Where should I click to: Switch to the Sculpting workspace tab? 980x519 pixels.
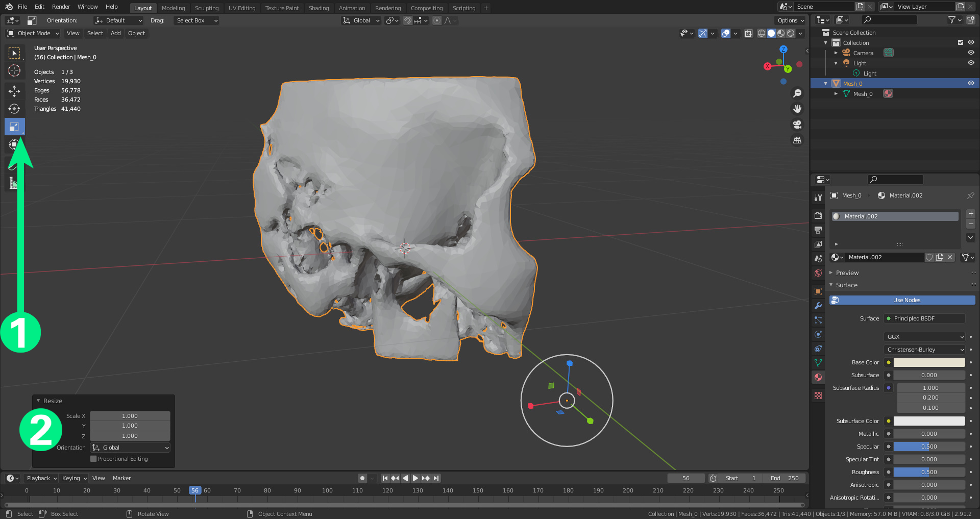coord(206,8)
